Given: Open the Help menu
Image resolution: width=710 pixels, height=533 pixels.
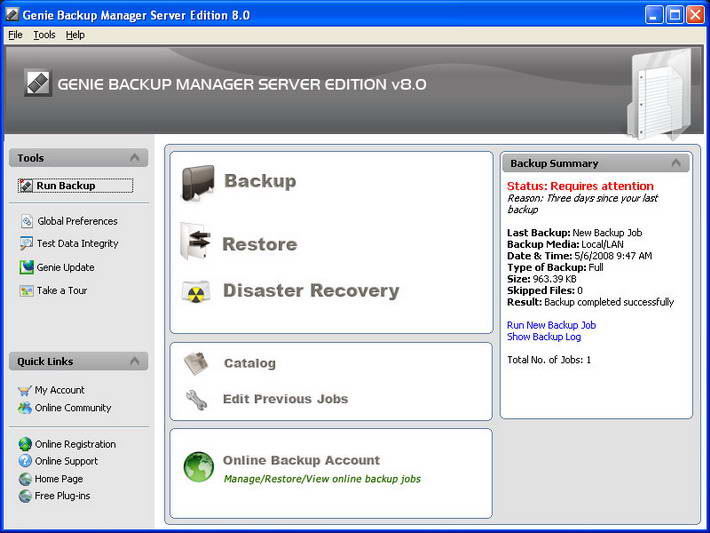Looking at the screenshot, I should pos(75,35).
